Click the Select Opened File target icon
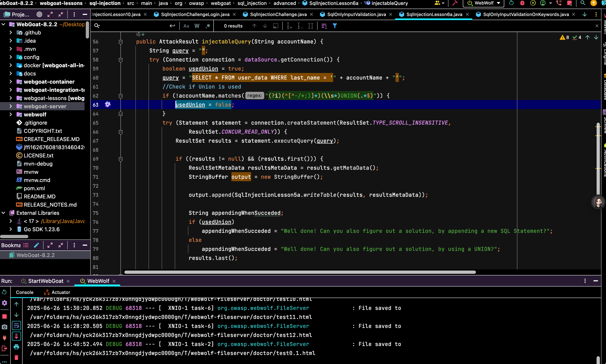The height and width of the screenshot is (364, 606). coord(39,15)
